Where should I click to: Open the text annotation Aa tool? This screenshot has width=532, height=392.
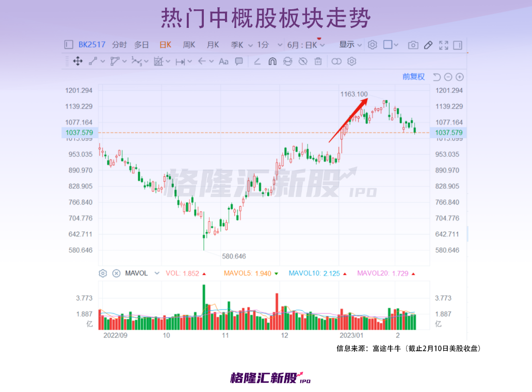[223, 62]
